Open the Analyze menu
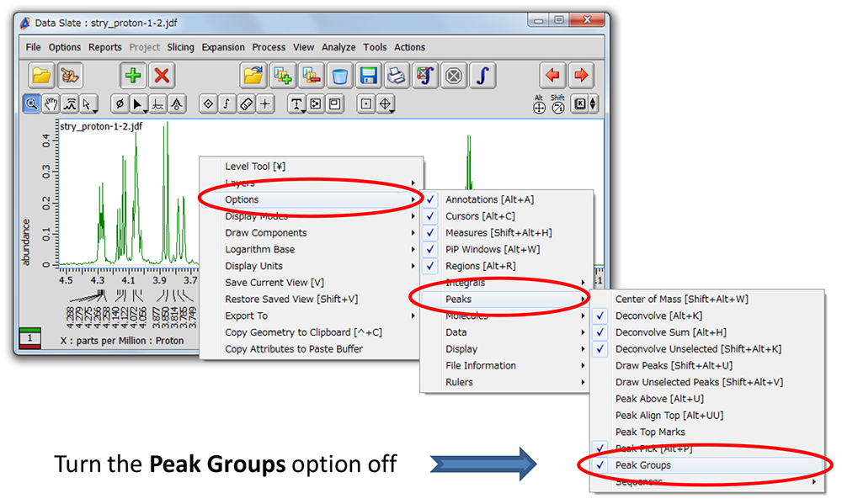This screenshot has width=842, height=504. [338, 48]
